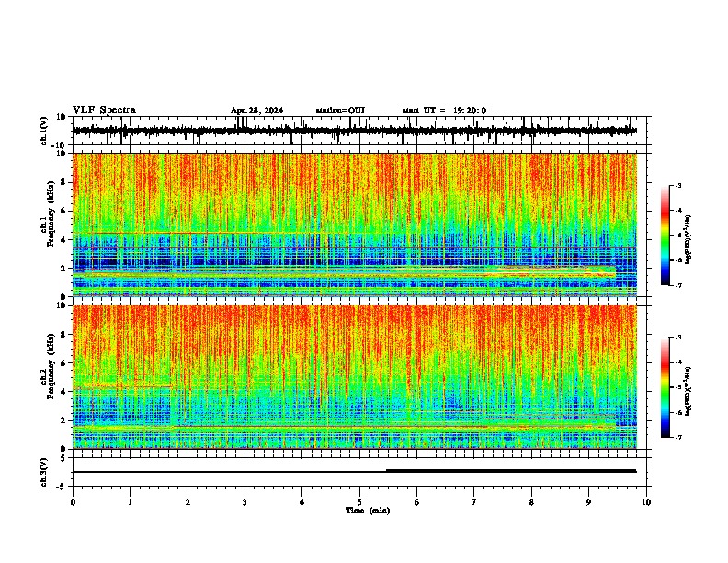Image resolution: width=728 pixels, height=563 pixels.
Task: Click the "VLF Spectra" plot title
Action: (x=104, y=110)
